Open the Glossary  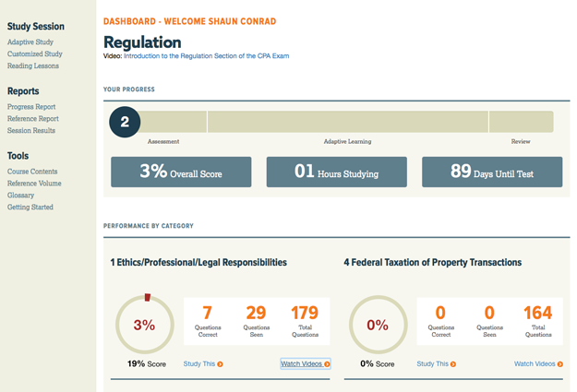tap(20, 196)
